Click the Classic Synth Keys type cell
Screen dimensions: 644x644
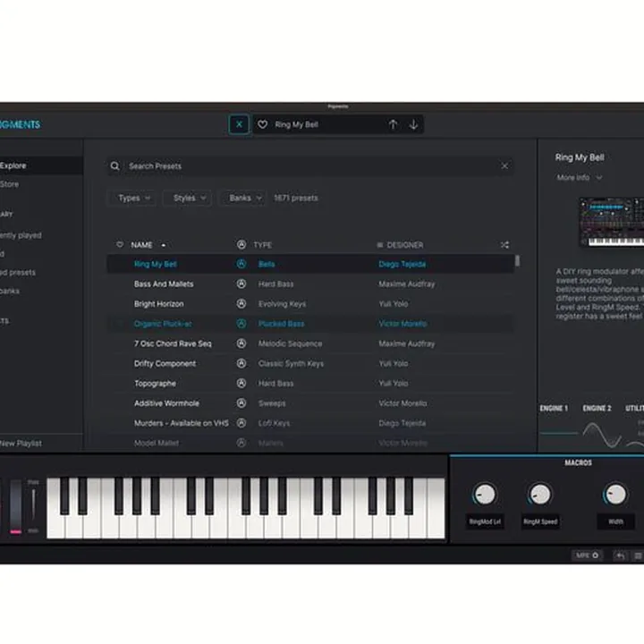(x=291, y=363)
